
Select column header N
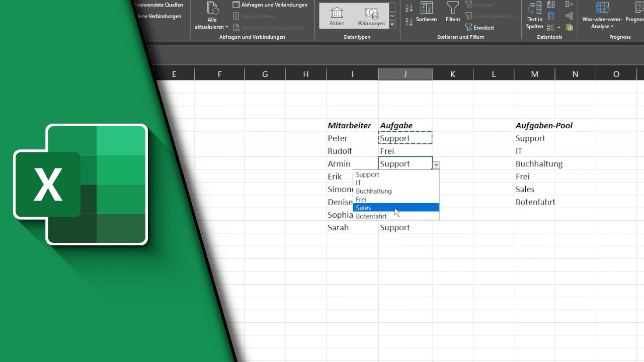coord(575,74)
